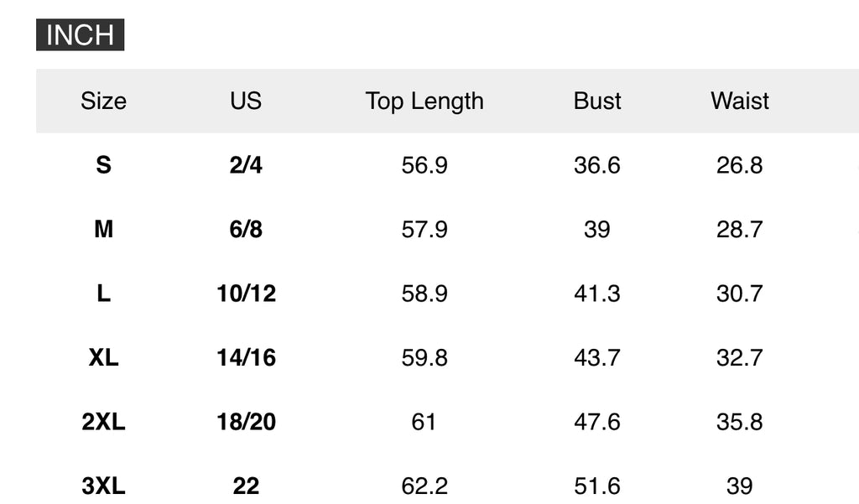Viewport: 859px width, 504px height.
Task: Select the 30.7 waist measurement
Action: pos(740,294)
